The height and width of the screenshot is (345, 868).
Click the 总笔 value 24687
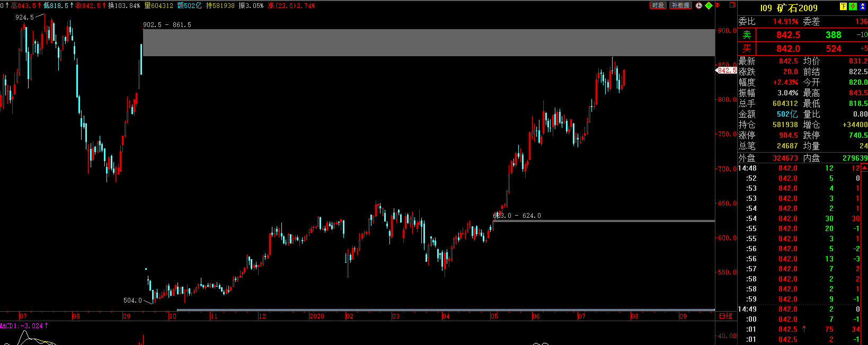787,146
